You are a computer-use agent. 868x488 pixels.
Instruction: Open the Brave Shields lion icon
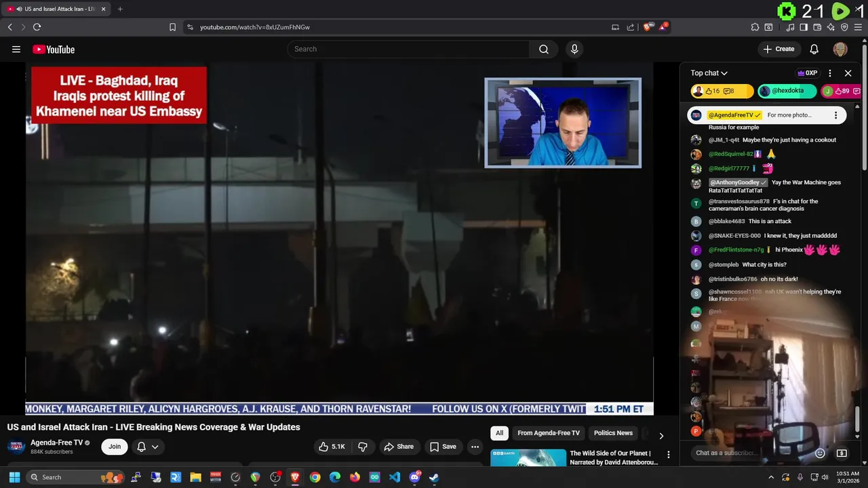(648, 27)
